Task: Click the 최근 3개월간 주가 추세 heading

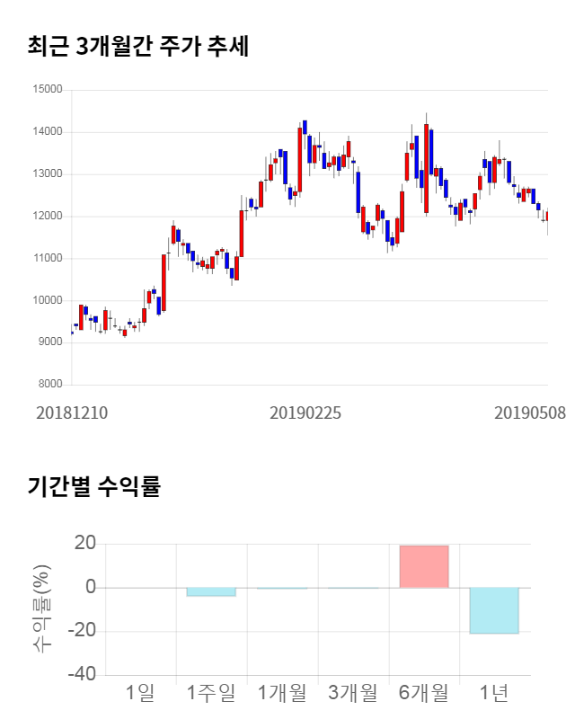Action: (x=137, y=47)
